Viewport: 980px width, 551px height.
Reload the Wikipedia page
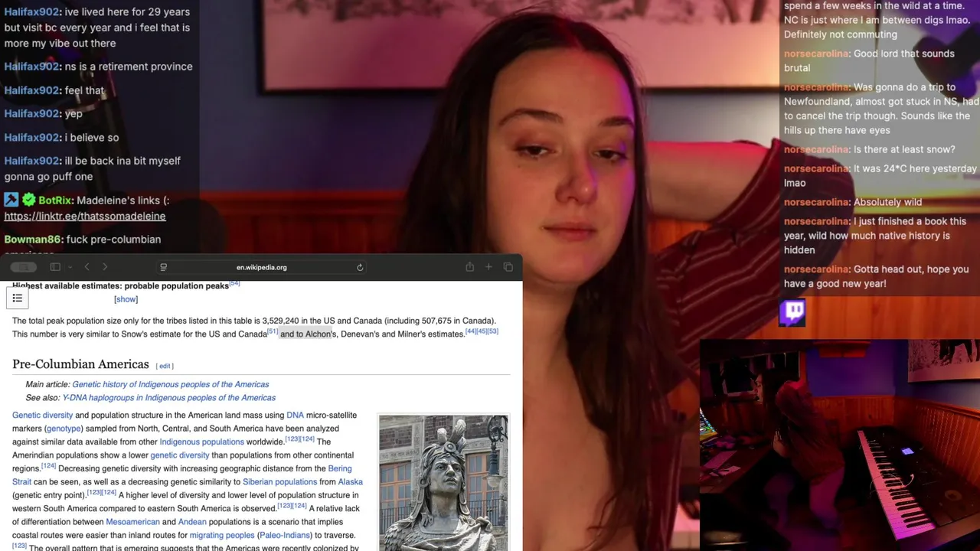[360, 267]
